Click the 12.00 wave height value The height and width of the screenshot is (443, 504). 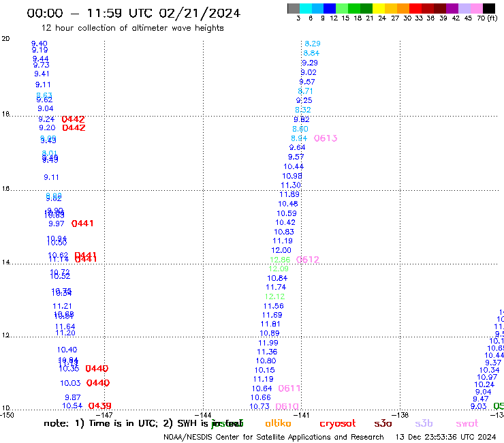click(281, 250)
